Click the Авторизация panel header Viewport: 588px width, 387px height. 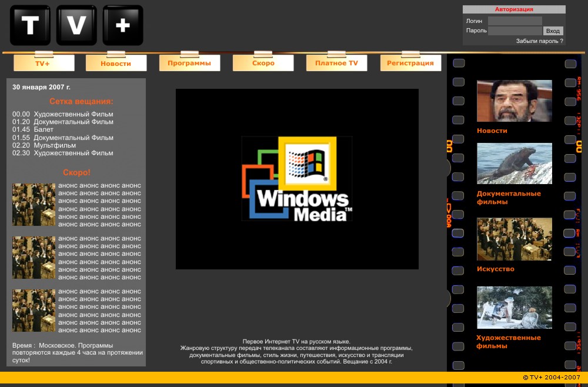coord(514,9)
